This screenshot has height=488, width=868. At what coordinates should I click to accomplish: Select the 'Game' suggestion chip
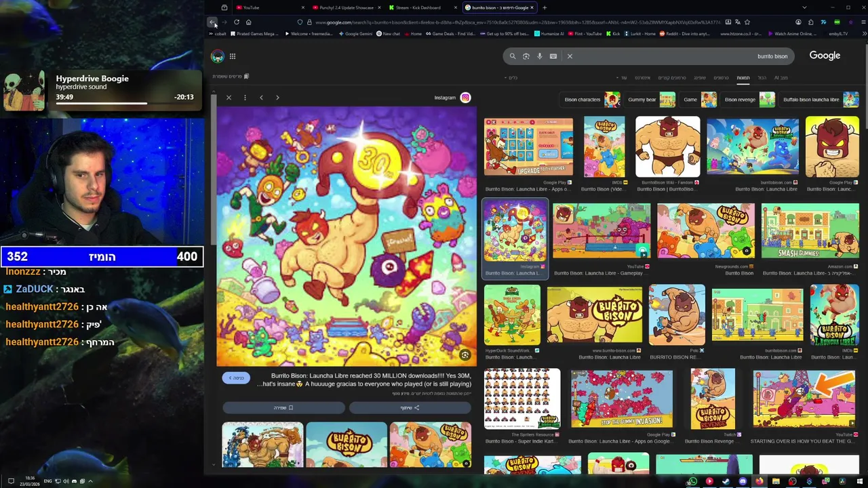(x=699, y=100)
